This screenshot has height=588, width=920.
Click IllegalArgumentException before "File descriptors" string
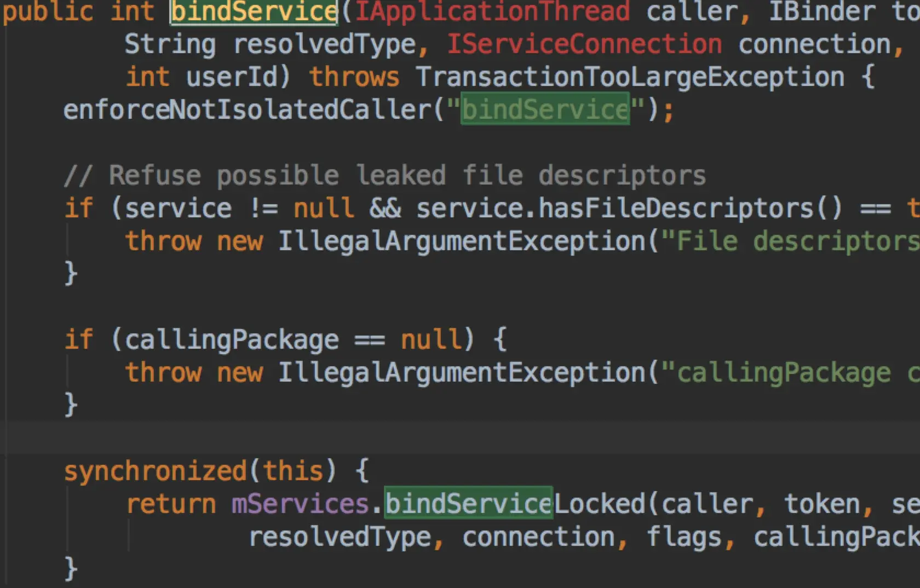462,241
